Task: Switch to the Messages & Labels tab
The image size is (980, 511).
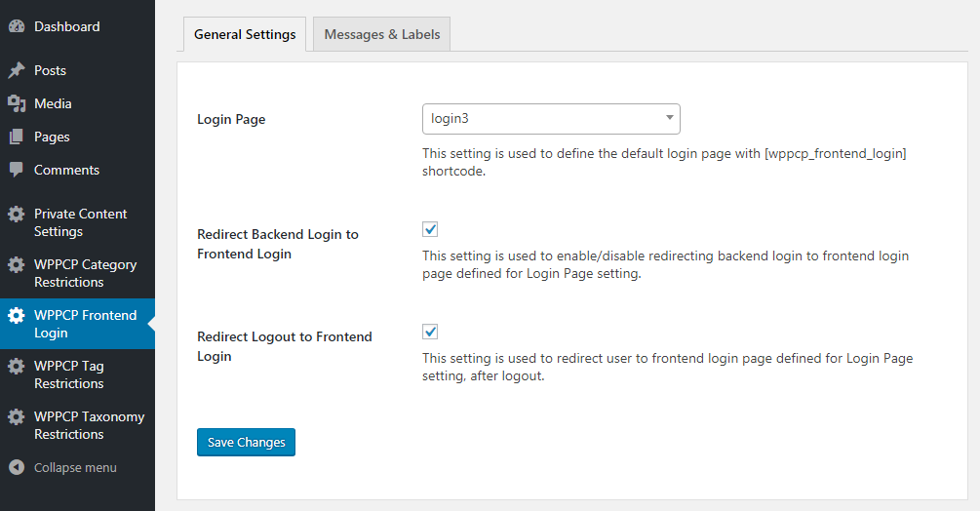Action: pos(382,34)
